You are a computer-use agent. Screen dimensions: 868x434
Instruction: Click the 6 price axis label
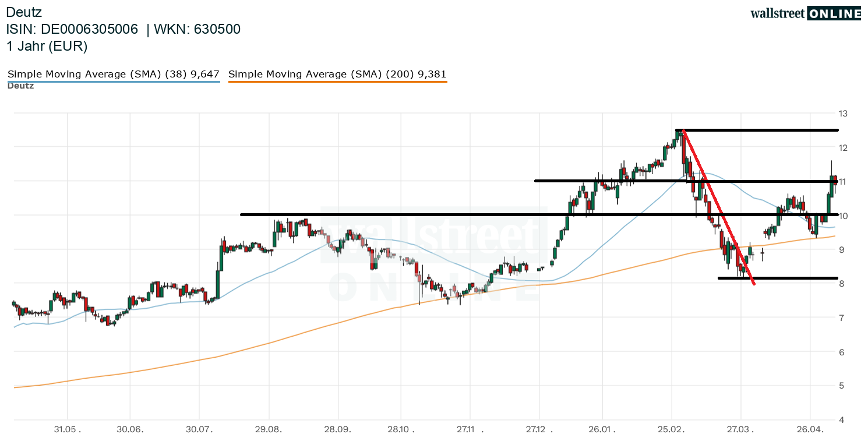(x=841, y=352)
